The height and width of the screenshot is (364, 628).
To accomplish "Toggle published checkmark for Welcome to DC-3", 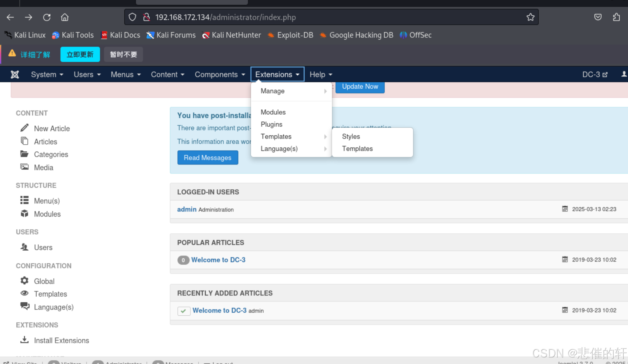I will click(x=184, y=311).
